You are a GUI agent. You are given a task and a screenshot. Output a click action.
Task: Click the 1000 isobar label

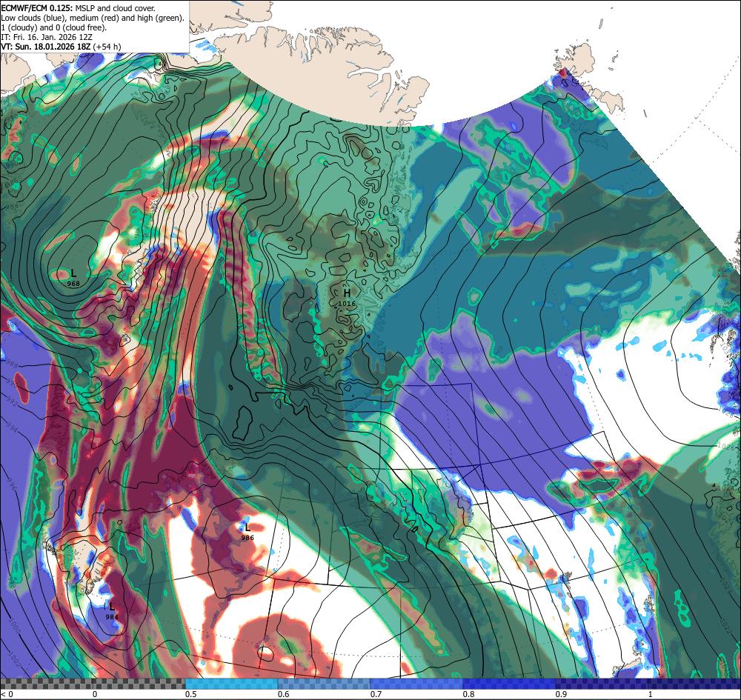click(x=13, y=627)
